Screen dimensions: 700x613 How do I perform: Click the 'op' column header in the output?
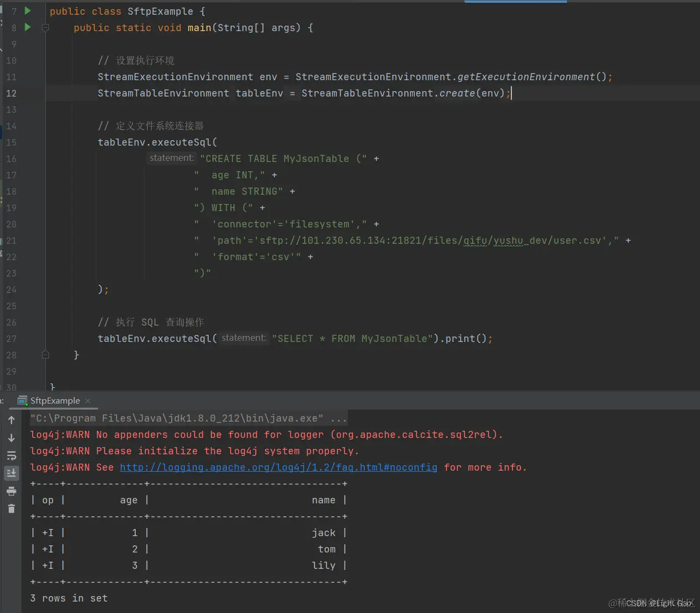tap(48, 500)
